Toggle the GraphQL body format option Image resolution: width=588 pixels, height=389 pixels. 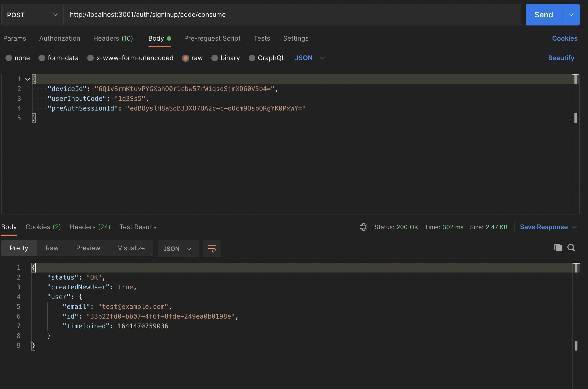(x=252, y=58)
